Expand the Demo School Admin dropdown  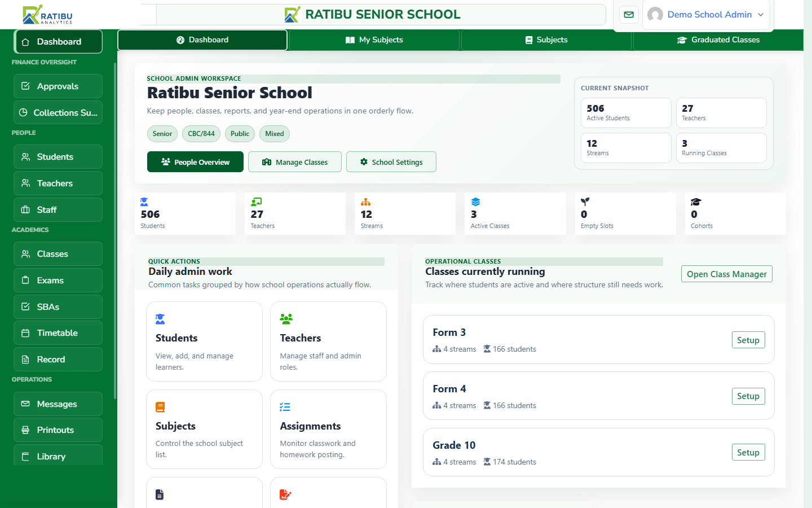[x=705, y=15]
